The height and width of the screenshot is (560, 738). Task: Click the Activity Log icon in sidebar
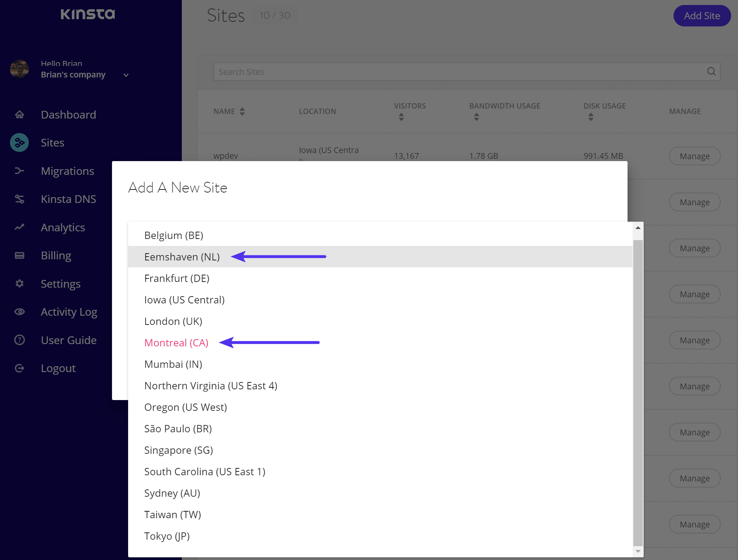coord(19,312)
